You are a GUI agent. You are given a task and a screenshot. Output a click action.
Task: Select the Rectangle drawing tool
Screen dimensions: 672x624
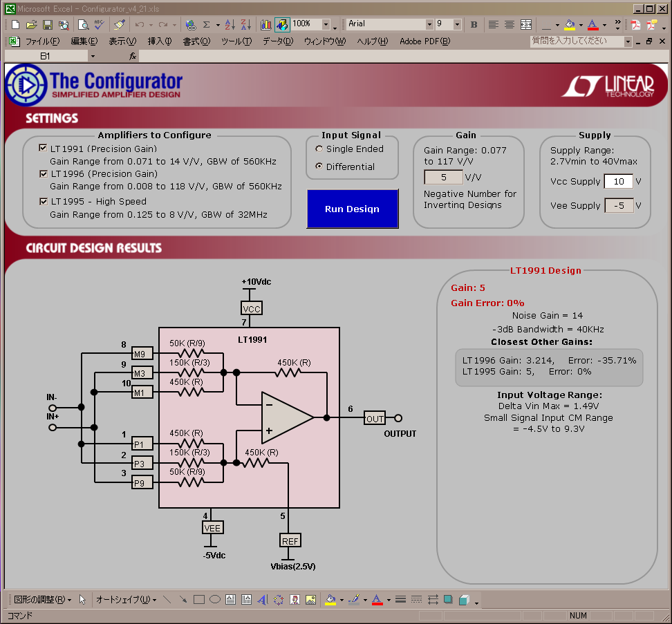point(199,600)
